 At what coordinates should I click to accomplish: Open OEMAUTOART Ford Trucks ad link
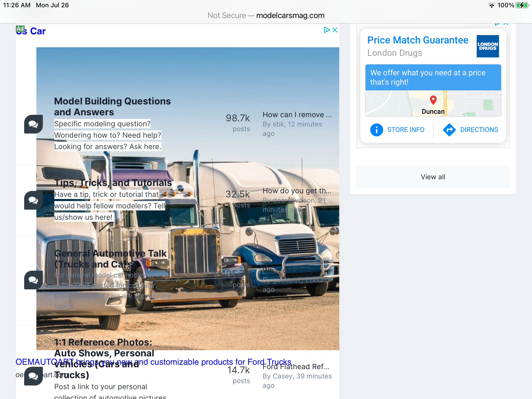(154, 362)
